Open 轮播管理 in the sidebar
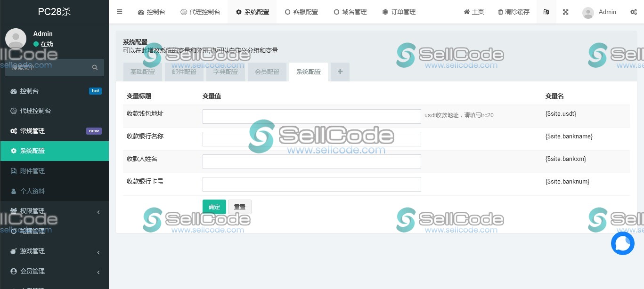The height and width of the screenshot is (289, 644). tap(54, 231)
